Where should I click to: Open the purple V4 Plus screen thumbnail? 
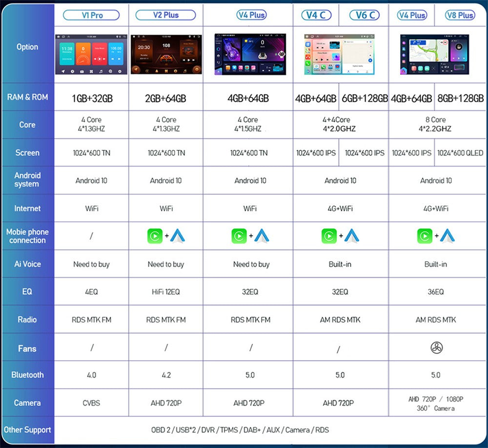250,55
